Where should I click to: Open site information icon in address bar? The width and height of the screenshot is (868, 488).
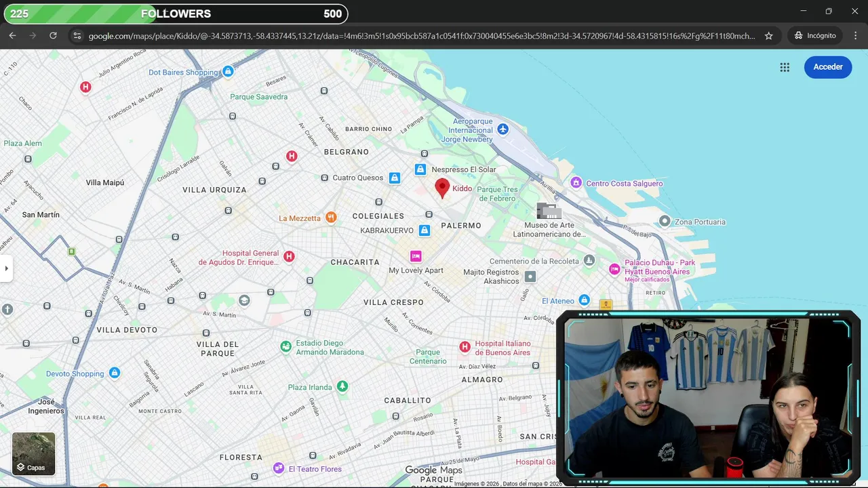[77, 35]
